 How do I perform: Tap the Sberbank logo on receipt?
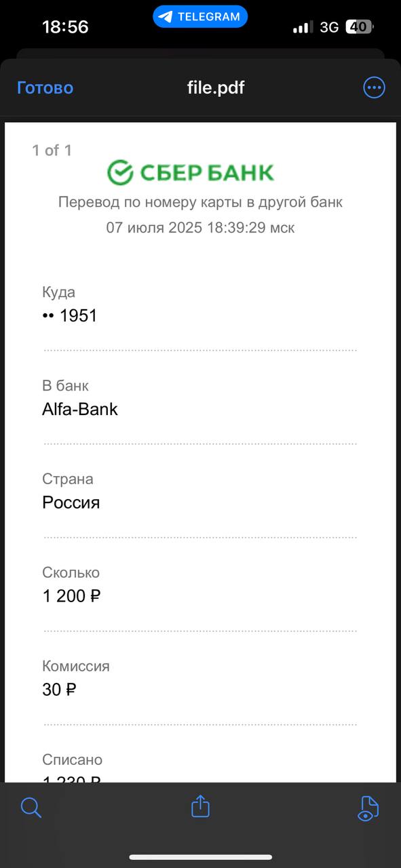tap(191, 173)
